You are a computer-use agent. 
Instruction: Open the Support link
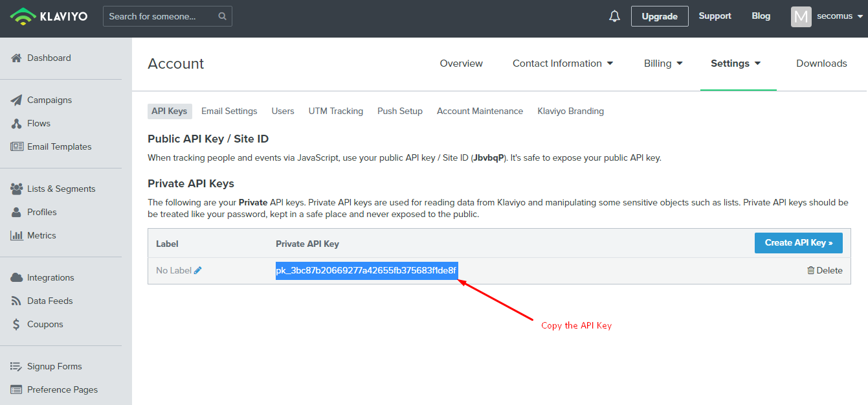(715, 16)
